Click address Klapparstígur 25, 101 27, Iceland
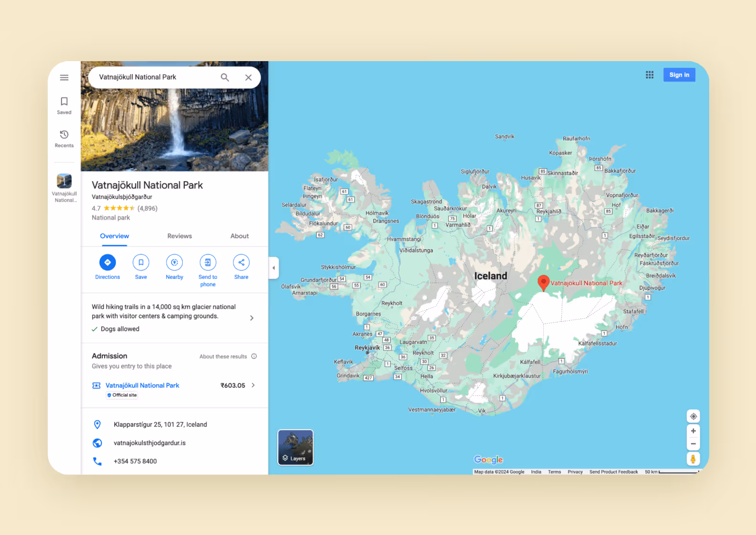 point(160,425)
